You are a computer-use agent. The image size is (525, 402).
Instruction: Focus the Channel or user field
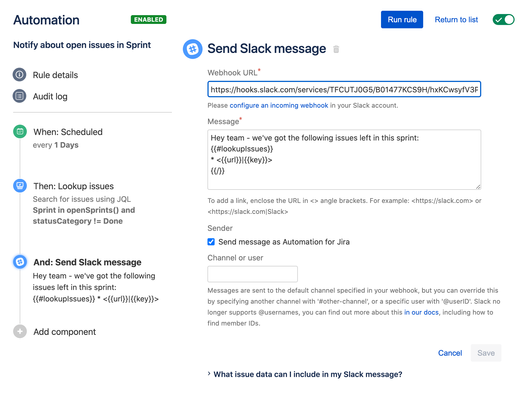tap(252, 274)
